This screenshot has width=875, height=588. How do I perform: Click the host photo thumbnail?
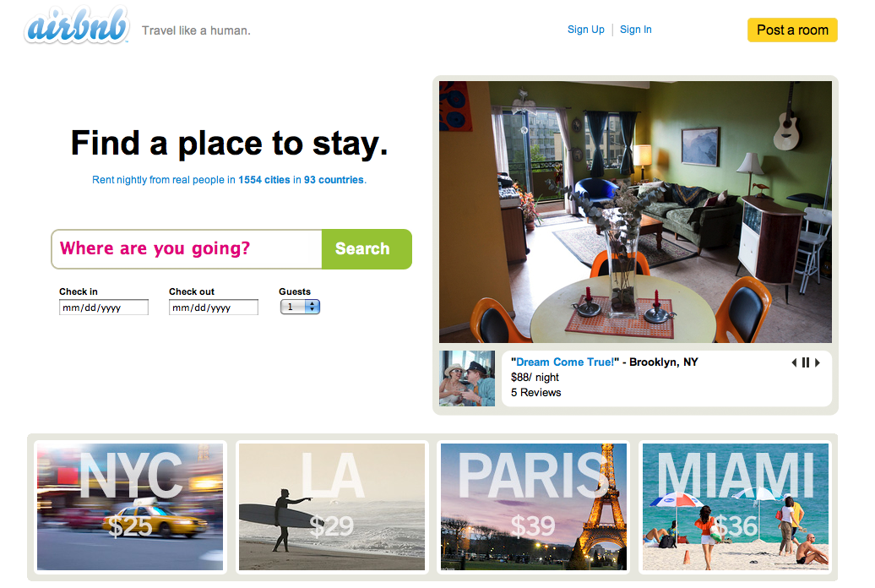467,378
